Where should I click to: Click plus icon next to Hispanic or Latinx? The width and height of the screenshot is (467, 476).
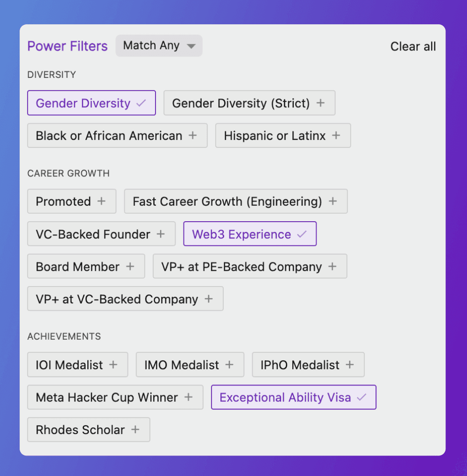(x=336, y=136)
